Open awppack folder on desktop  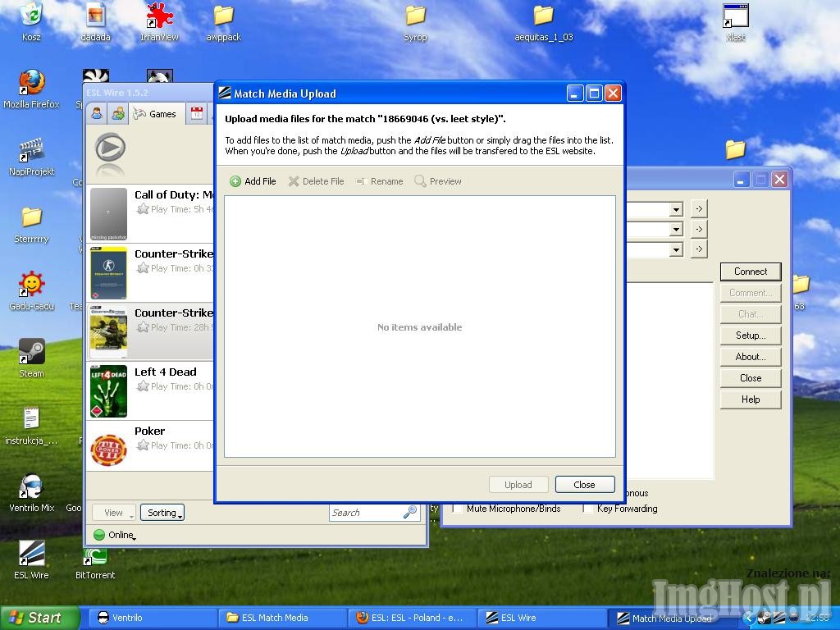point(224,22)
